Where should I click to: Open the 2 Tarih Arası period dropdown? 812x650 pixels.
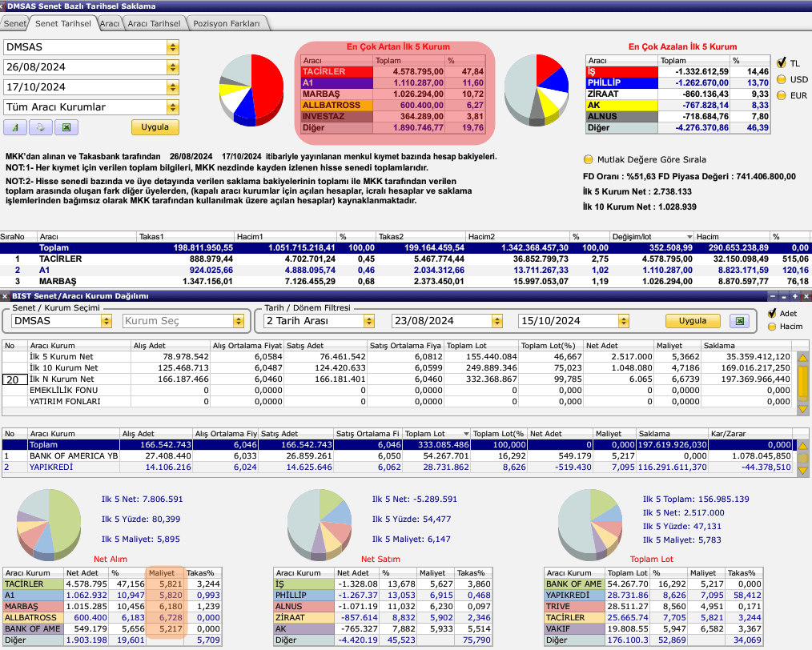[368, 321]
